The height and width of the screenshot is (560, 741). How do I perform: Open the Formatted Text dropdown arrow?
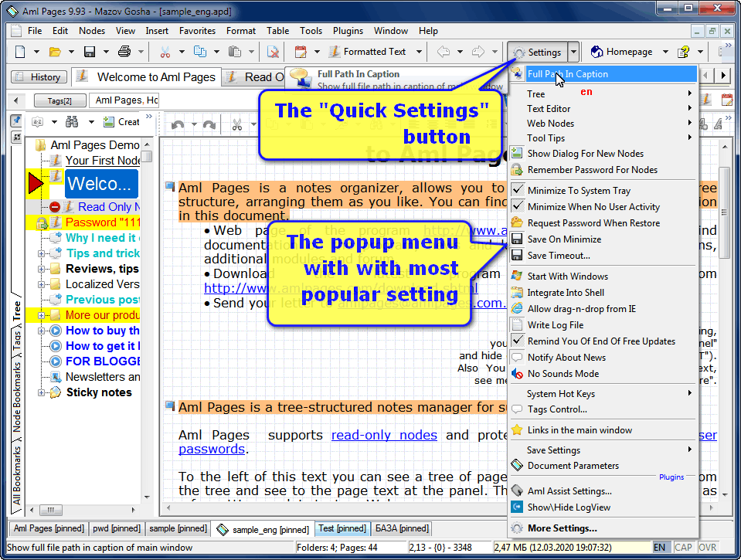419,52
